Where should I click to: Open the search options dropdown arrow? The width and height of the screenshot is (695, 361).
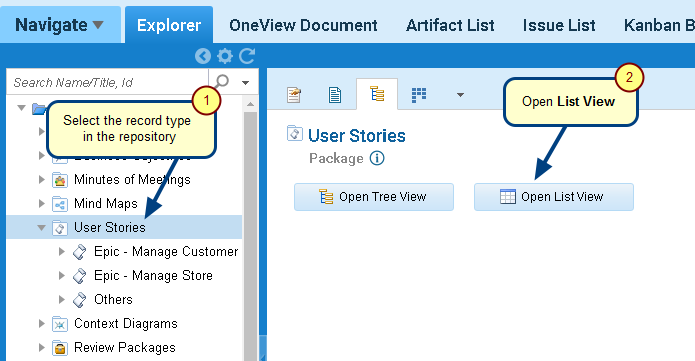pyautogui.click(x=245, y=82)
